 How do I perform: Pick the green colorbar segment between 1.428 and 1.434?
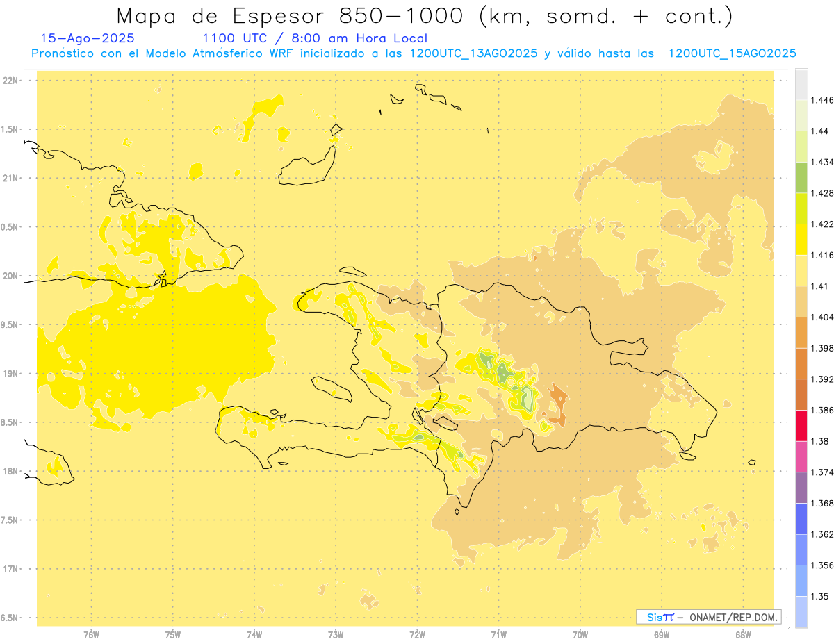(x=801, y=177)
